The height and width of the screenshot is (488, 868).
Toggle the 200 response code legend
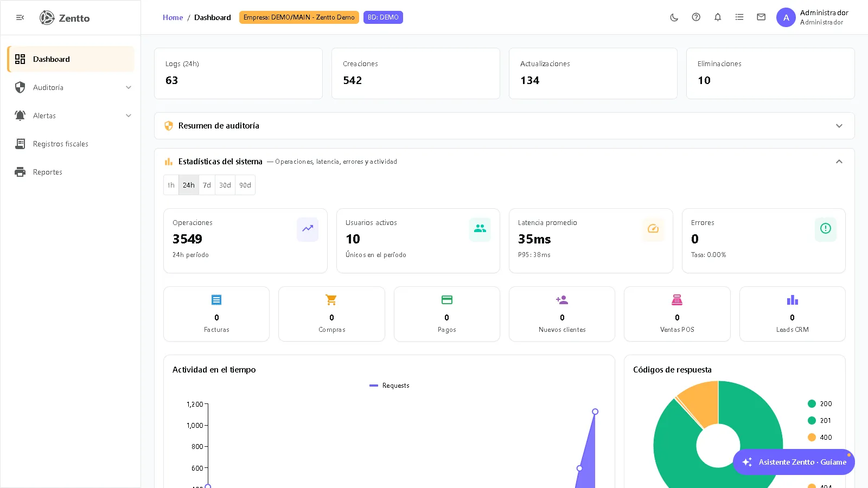pyautogui.click(x=820, y=403)
